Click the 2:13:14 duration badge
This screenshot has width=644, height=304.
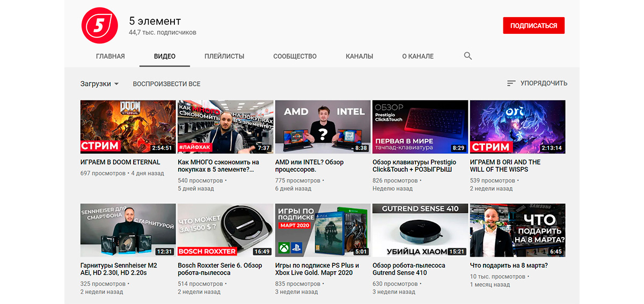coord(551,148)
